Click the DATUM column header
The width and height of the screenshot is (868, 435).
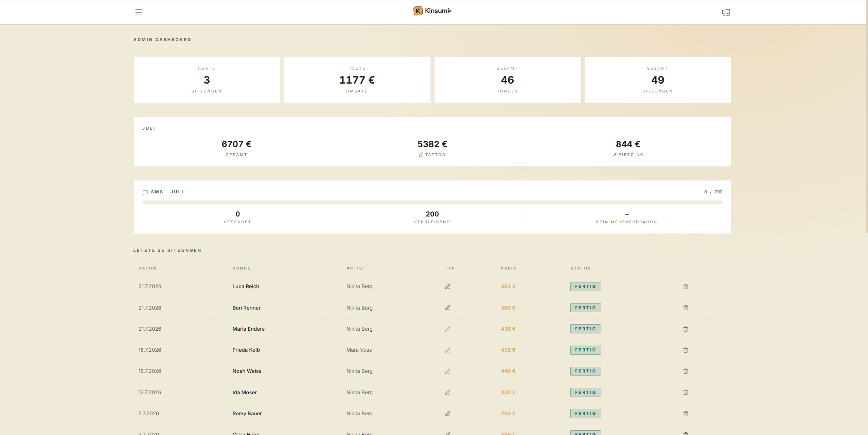click(147, 268)
